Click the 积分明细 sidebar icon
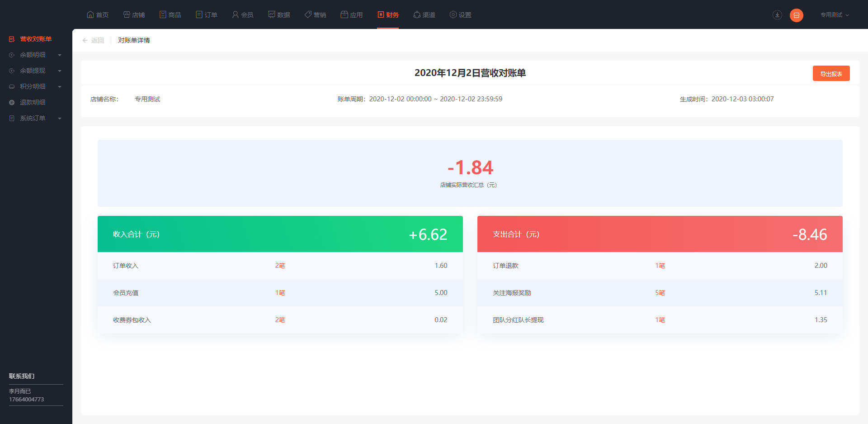Image resolution: width=868 pixels, height=424 pixels. click(x=12, y=86)
